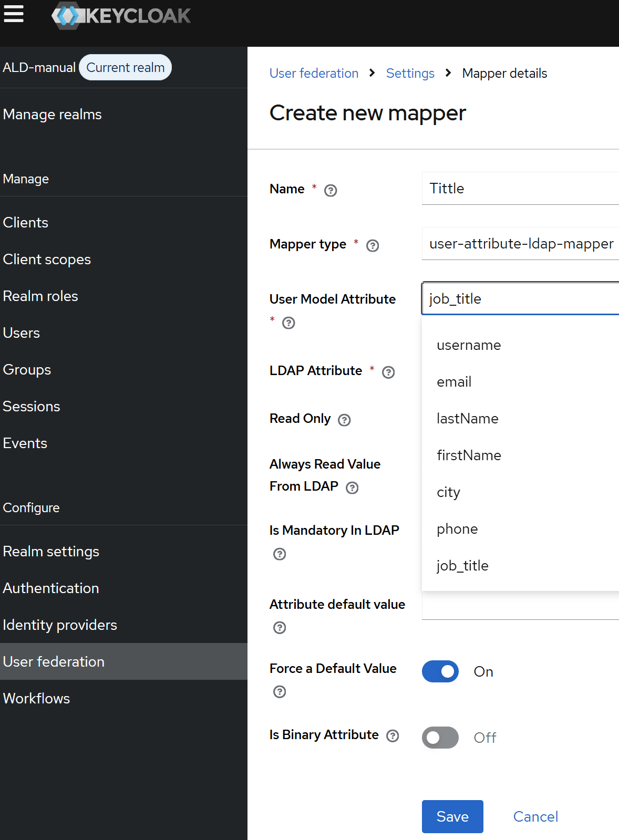Select email from the attribute list
Screen dimensions: 619x840
pos(520,382)
